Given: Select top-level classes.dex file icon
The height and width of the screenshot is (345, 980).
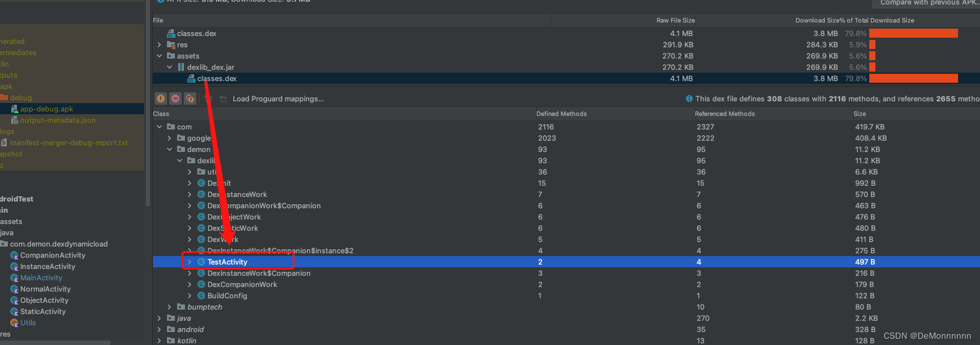Looking at the screenshot, I should (x=171, y=34).
